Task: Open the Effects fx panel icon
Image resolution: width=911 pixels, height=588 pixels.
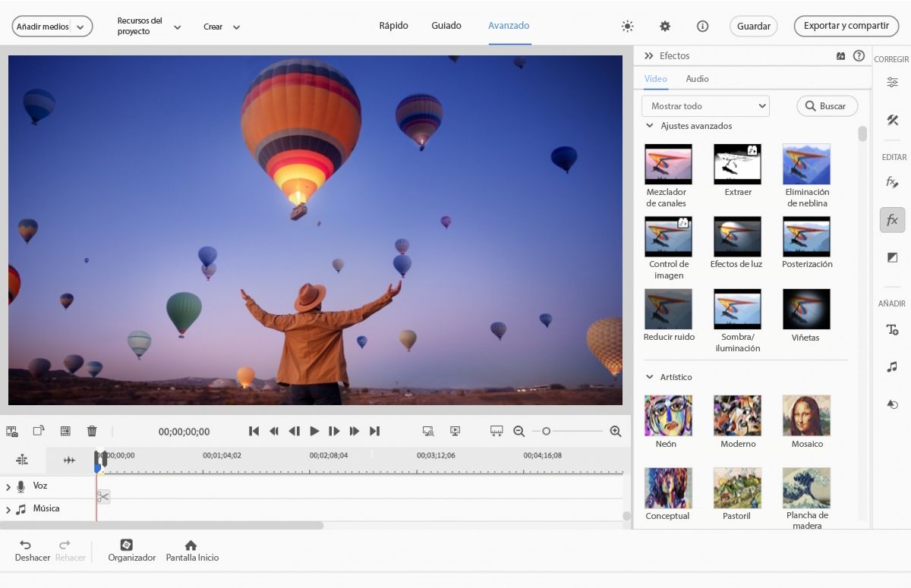Action: tap(892, 220)
